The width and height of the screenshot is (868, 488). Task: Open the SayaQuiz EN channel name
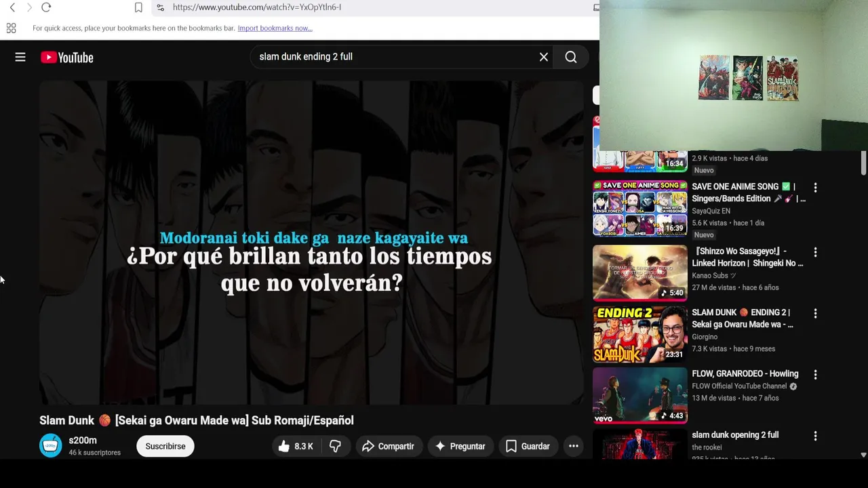point(711,211)
